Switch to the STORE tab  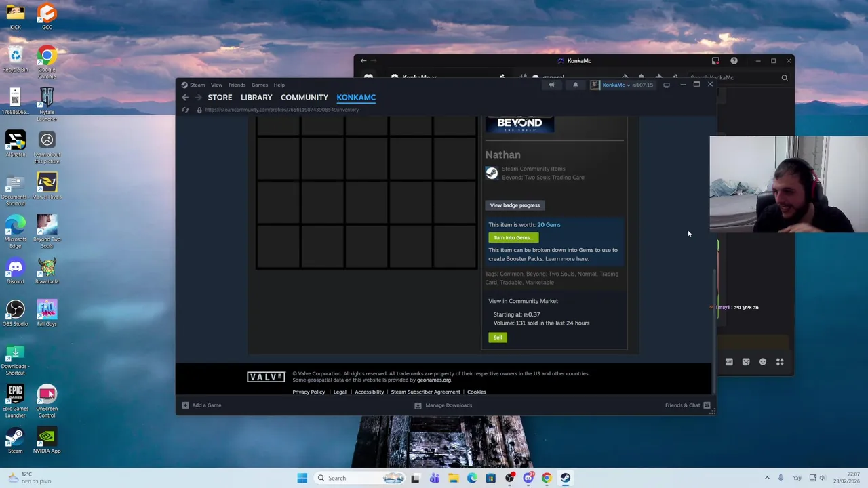pos(220,98)
